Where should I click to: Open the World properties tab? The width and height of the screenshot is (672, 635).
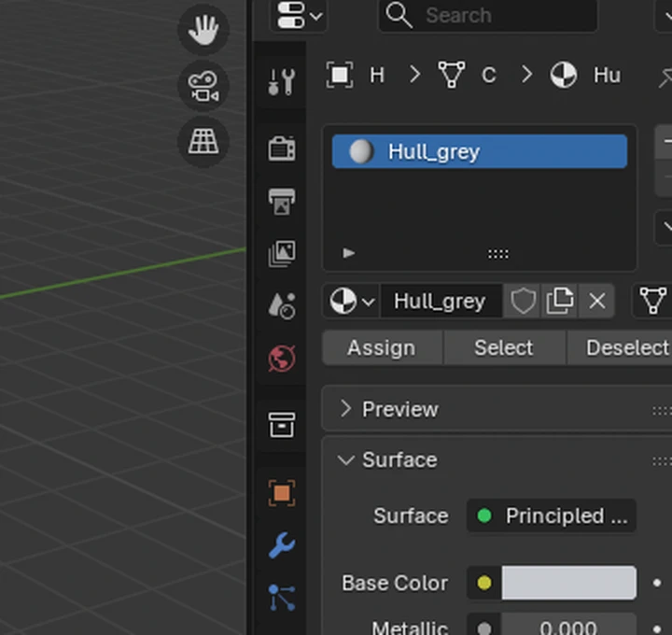pyautogui.click(x=282, y=358)
